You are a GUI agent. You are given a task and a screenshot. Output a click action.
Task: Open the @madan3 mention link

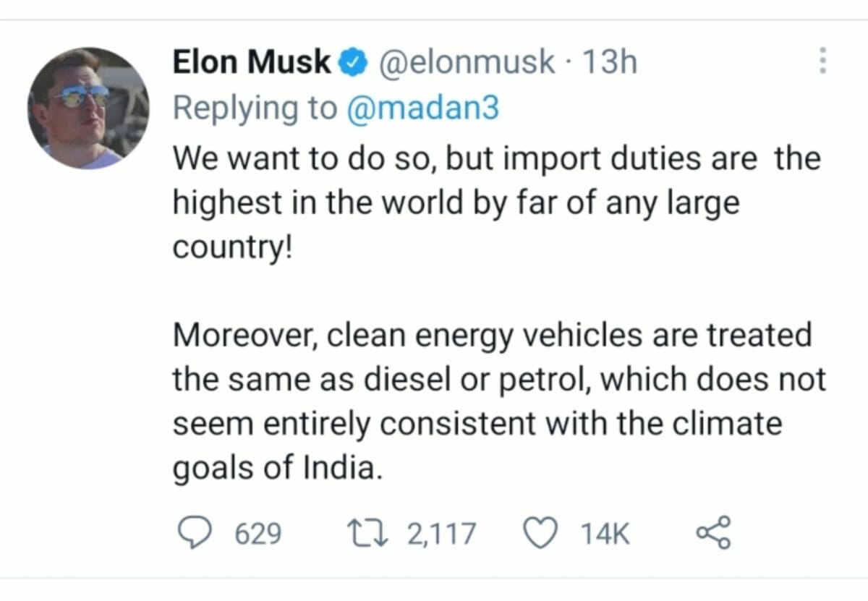coord(422,108)
